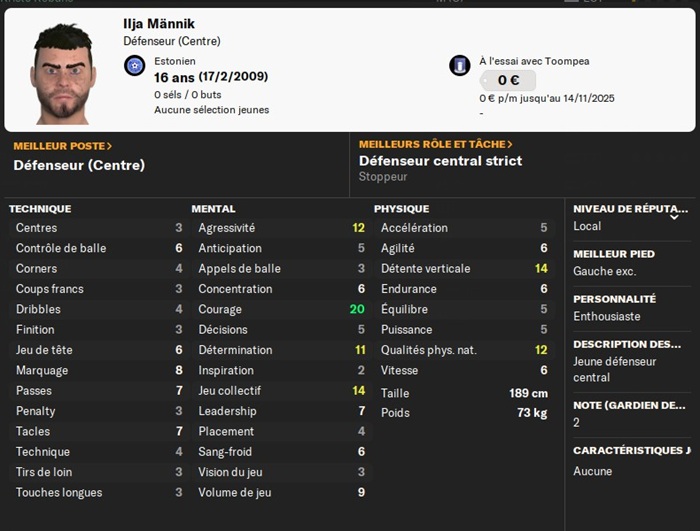Click the À l'essai avec Toompea link
This screenshot has height=531, width=700.
534,61
